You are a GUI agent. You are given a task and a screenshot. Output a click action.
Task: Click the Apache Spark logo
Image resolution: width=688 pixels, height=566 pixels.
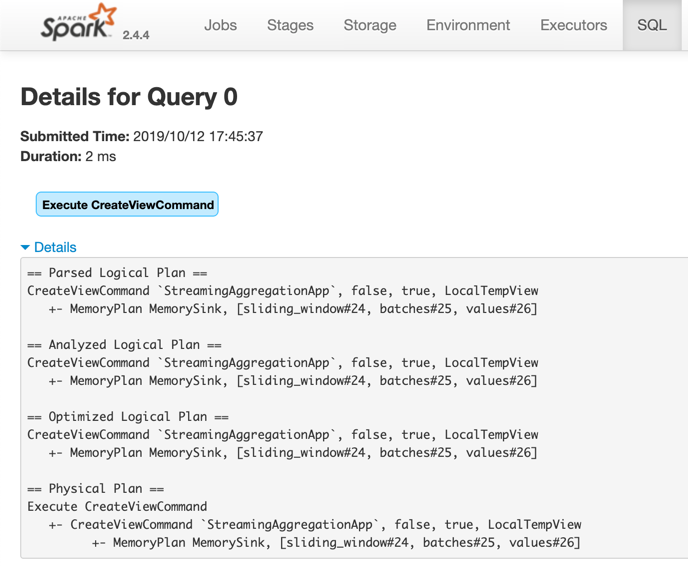click(x=78, y=23)
